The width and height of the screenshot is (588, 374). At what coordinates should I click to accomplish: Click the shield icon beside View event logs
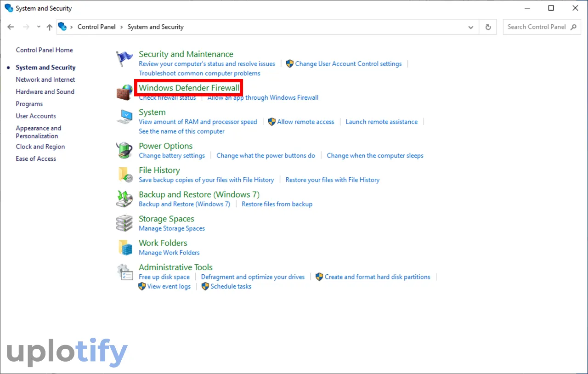tap(142, 286)
